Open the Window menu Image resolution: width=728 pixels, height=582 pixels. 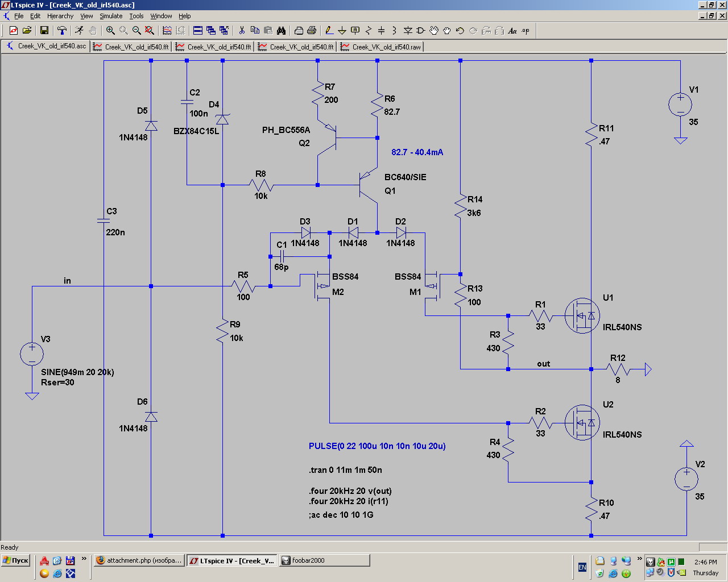point(161,16)
